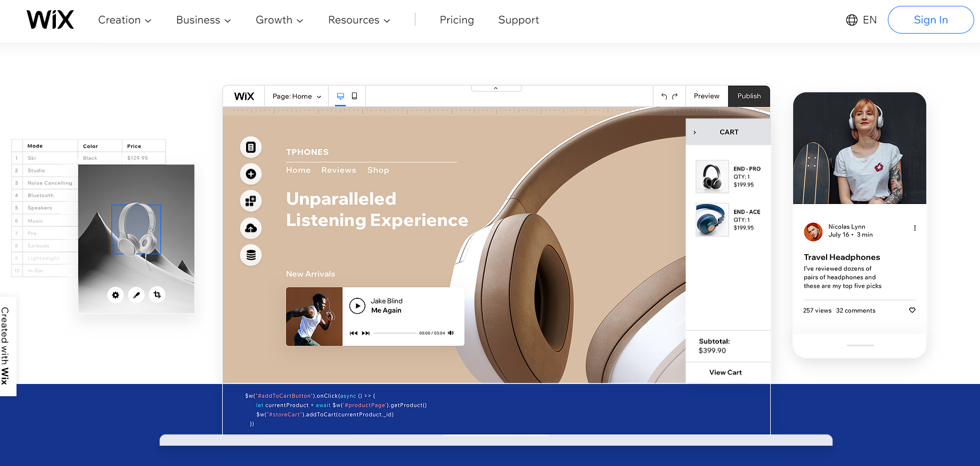
Task: Click the undo arrow in editor toolbar
Action: pos(664,96)
